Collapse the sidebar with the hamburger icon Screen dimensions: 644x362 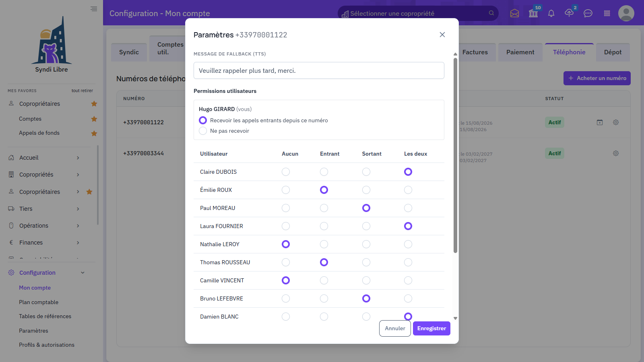click(94, 9)
